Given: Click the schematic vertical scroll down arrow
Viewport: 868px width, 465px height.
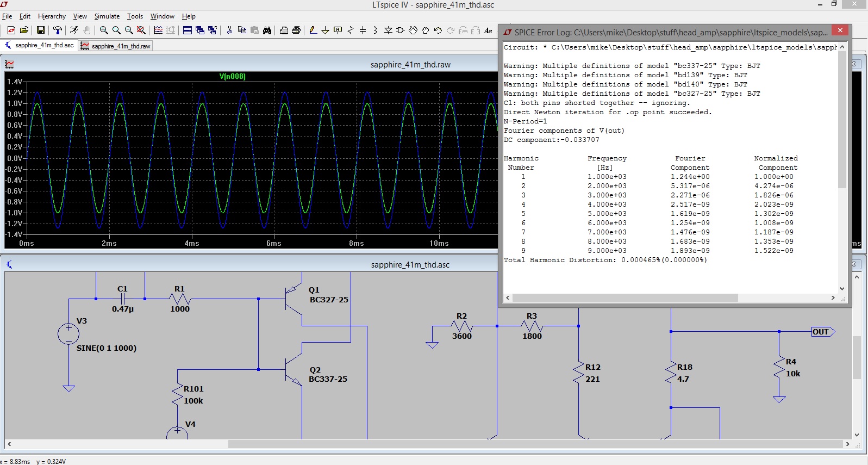Looking at the screenshot, I should click(857, 435).
